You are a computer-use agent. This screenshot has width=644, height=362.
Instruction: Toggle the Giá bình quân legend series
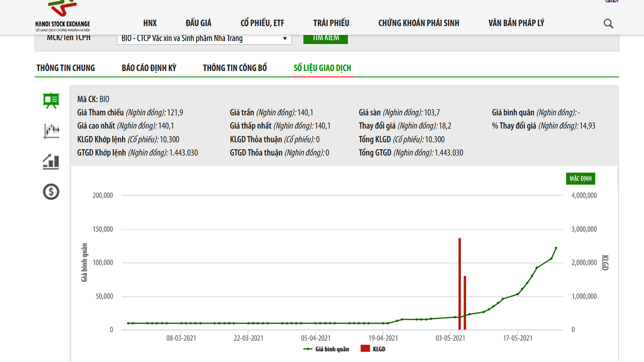pos(326,349)
